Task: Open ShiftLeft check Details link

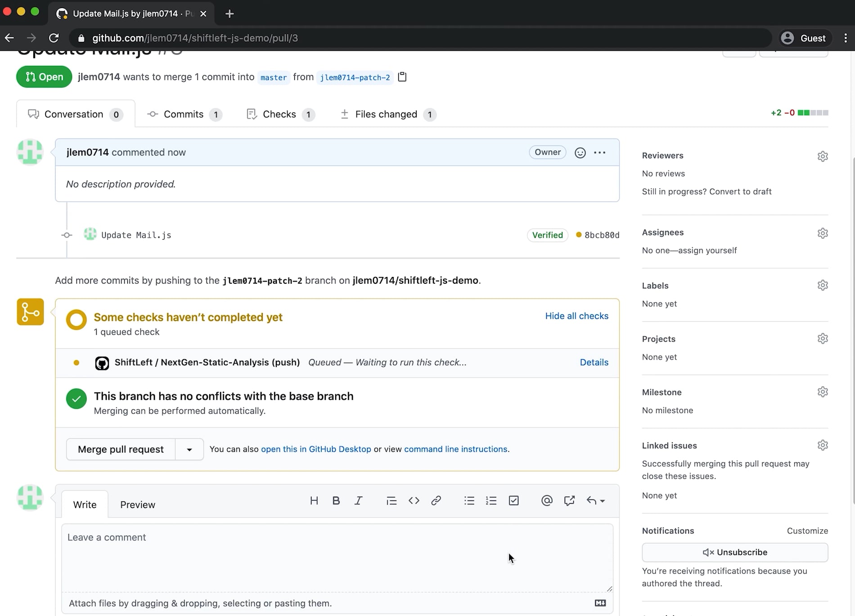Action: [594, 362]
